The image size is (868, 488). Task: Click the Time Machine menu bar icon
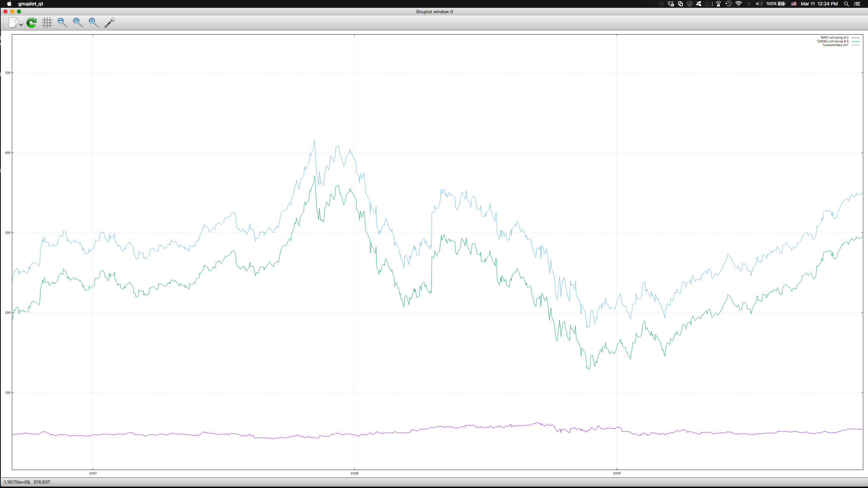pos(728,4)
